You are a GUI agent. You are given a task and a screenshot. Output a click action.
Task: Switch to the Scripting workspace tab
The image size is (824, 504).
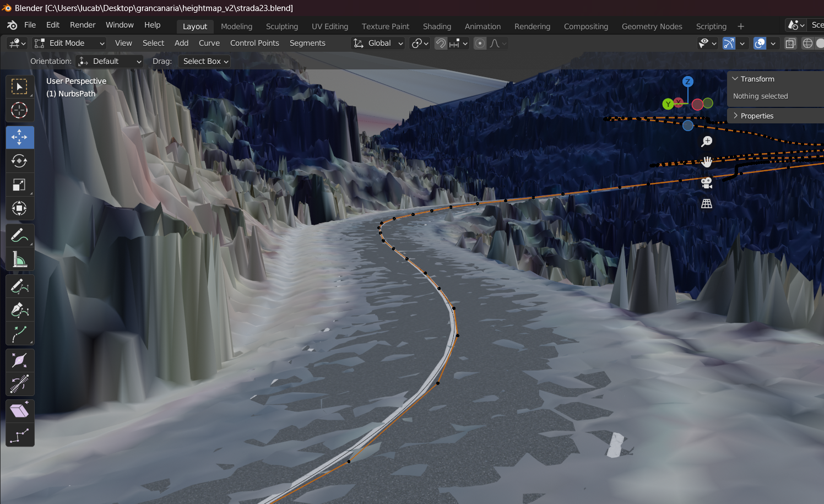[x=711, y=26]
